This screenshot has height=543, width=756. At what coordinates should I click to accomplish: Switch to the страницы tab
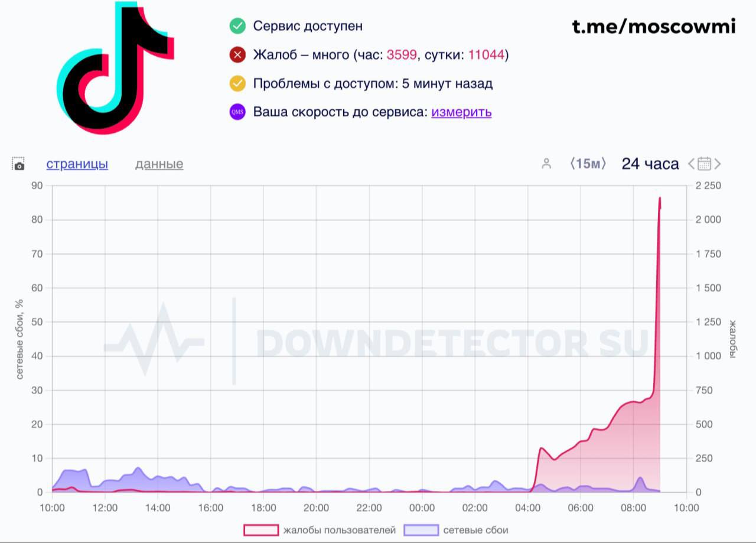tap(77, 164)
